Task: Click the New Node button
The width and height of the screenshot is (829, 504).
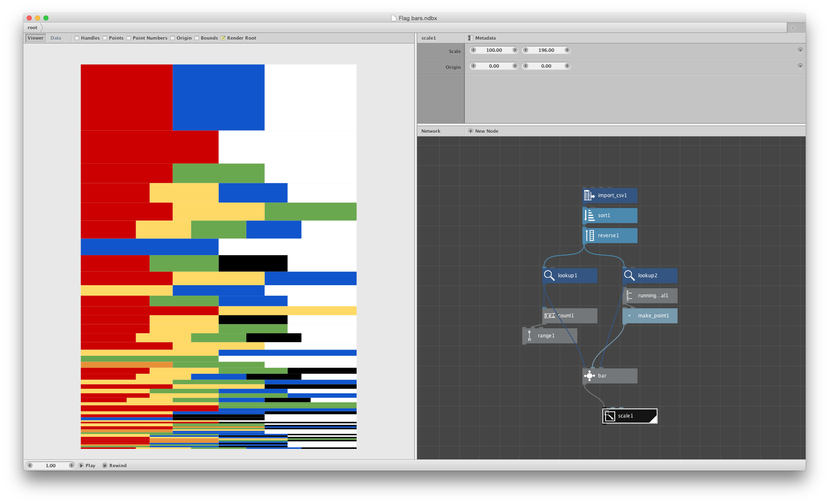Action: (483, 131)
